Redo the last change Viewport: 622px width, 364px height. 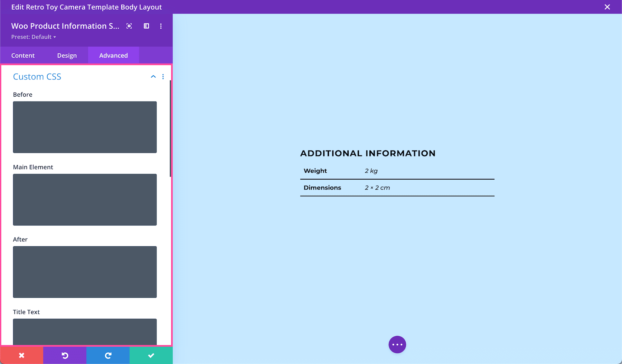click(108, 355)
